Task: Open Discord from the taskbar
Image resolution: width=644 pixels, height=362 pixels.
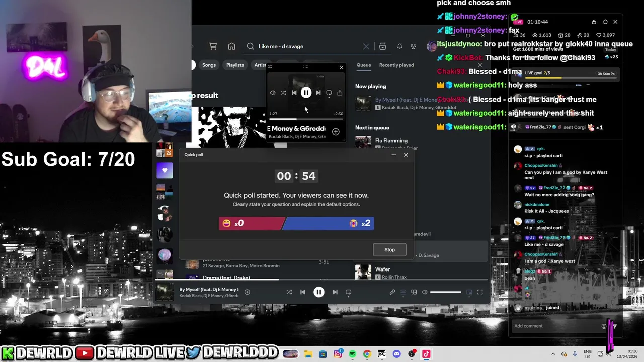Action: click(x=396, y=354)
